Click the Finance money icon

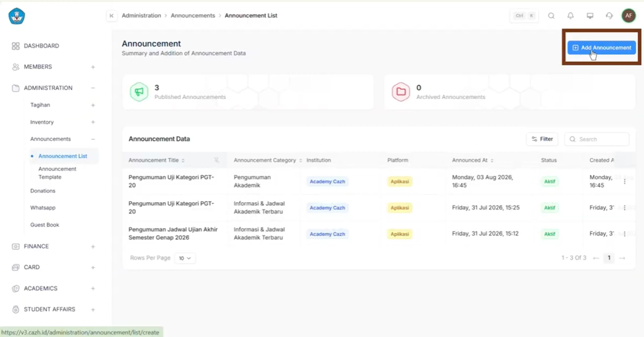coord(15,246)
